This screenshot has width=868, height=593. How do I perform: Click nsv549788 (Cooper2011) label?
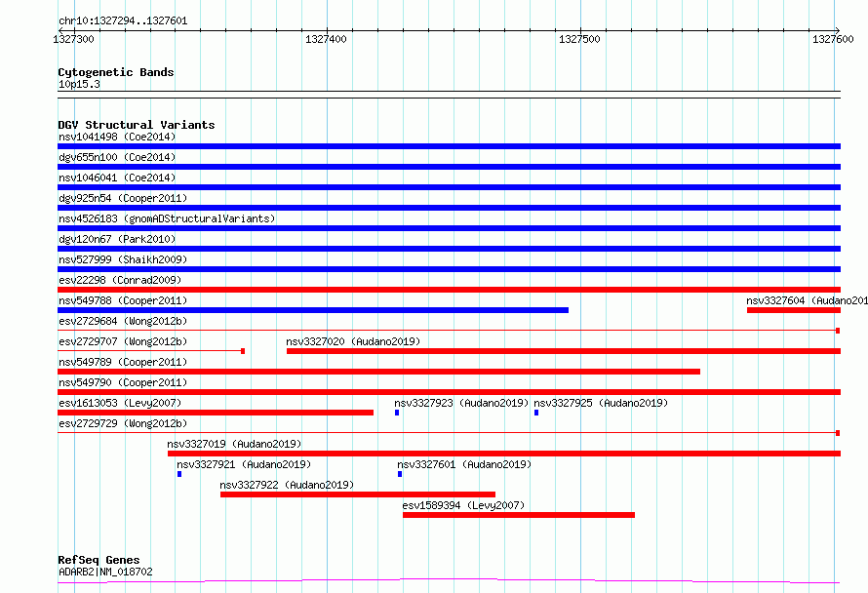coord(123,300)
